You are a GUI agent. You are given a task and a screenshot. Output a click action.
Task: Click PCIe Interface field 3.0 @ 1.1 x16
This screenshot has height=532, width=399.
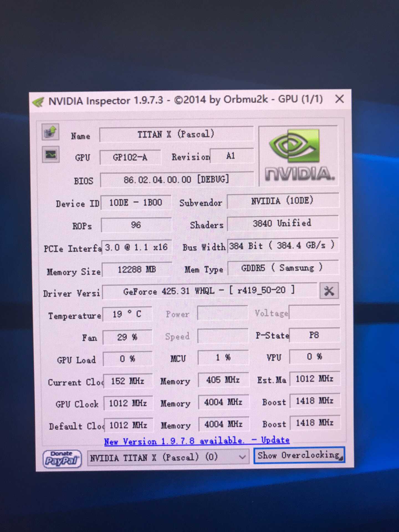coord(136,247)
